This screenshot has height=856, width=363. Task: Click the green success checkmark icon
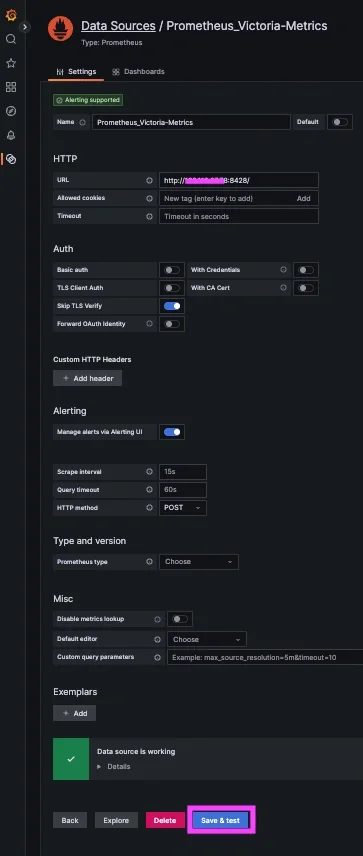coord(71,759)
